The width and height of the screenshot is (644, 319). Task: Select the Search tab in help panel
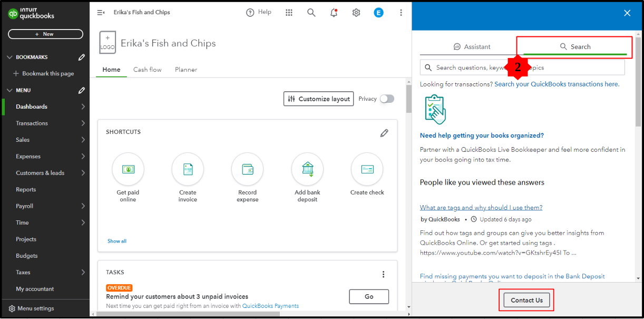(x=575, y=46)
